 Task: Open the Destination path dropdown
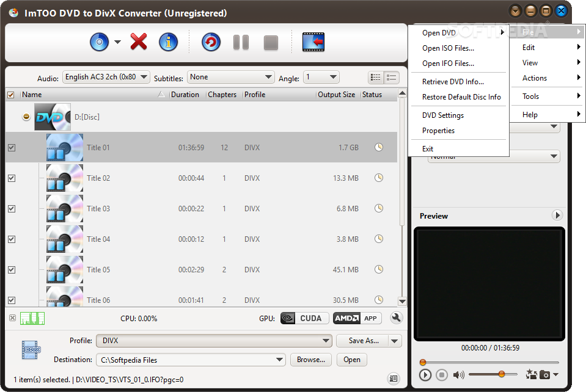pos(191,360)
